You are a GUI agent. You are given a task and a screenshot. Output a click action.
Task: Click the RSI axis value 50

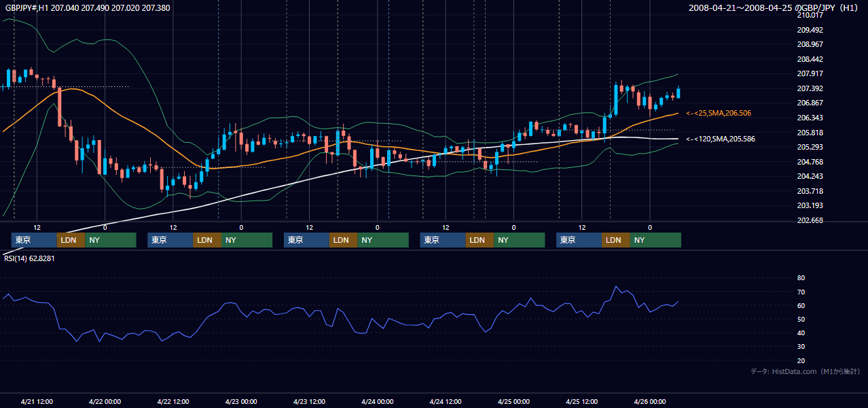coord(801,319)
